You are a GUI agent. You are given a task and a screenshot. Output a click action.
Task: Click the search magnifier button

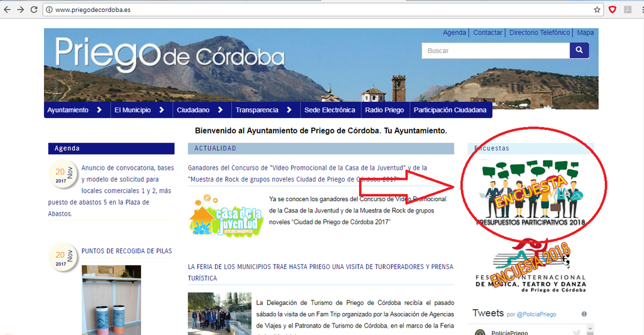tap(579, 50)
